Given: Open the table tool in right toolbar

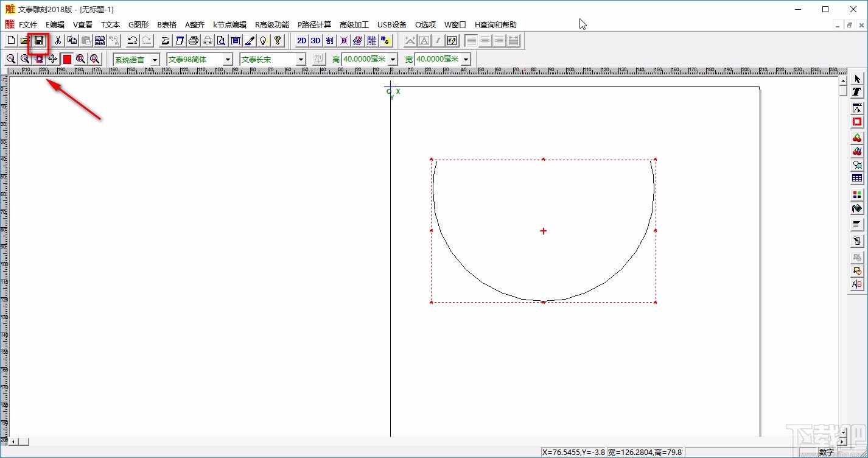Looking at the screenshot, I should [857, 178].
